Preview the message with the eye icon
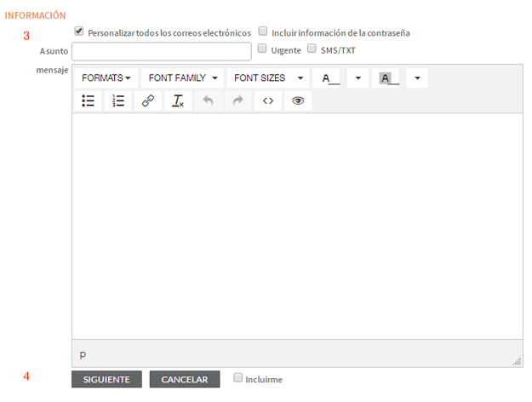Screen dimensions: 532x402 click(x=298, y=100)
